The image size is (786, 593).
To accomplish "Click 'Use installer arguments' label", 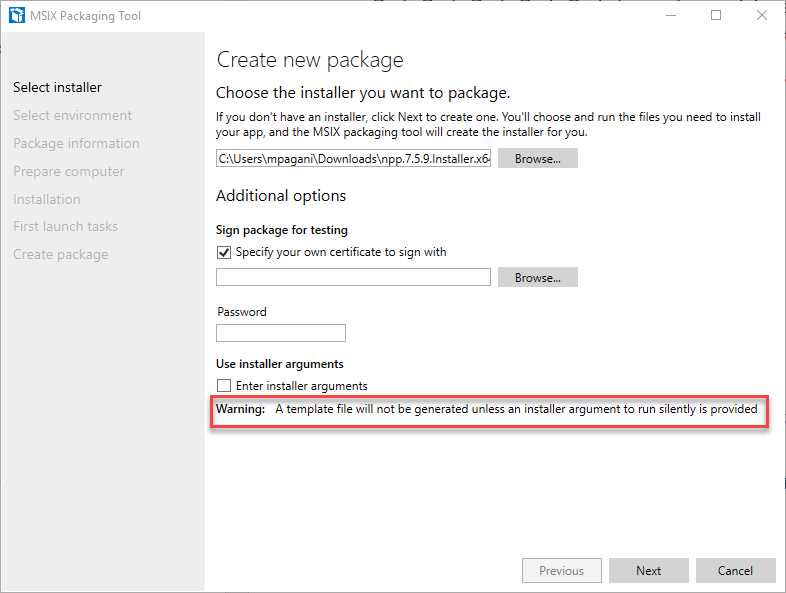I will (x=280, y=364).
